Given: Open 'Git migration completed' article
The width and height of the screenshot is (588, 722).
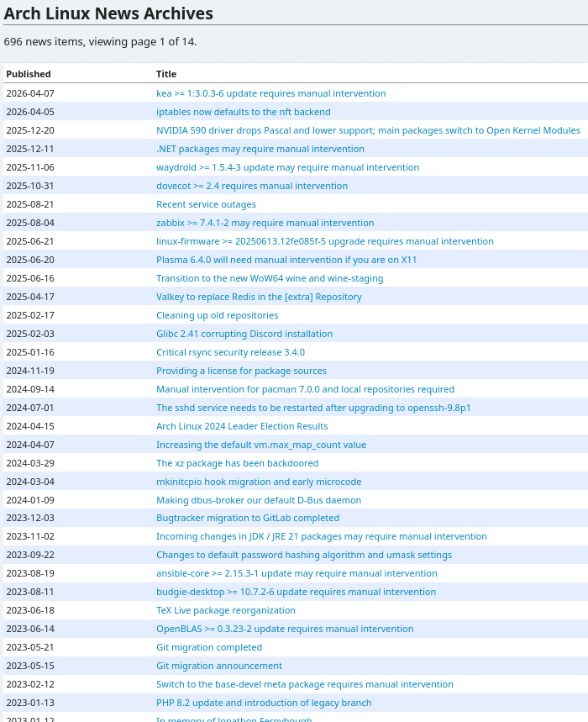Looking at the screenshot, I should 209,647.
